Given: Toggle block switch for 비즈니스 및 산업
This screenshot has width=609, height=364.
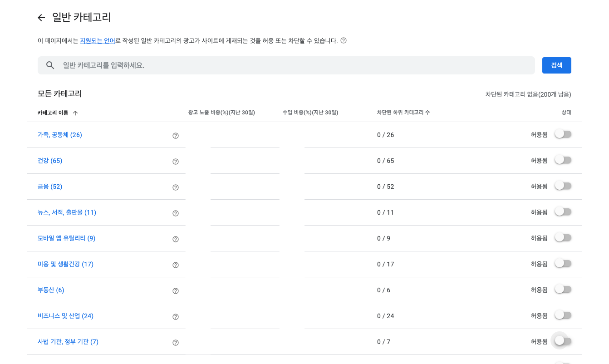Looking at the screenshot, I should [563, 315].
